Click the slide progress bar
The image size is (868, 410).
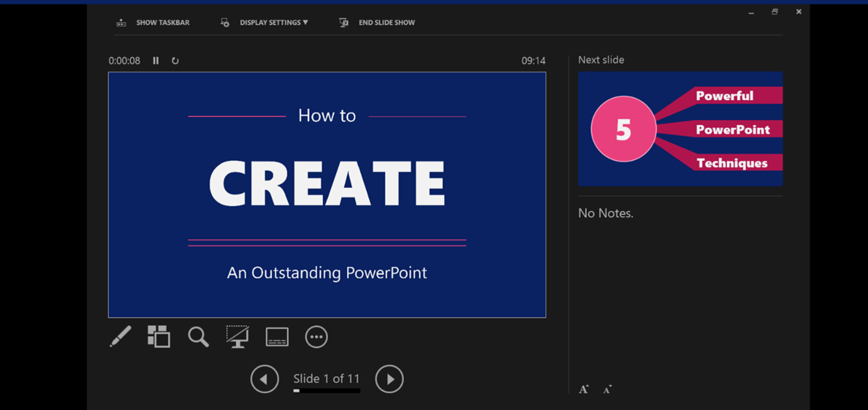click(x=326, y=389)
